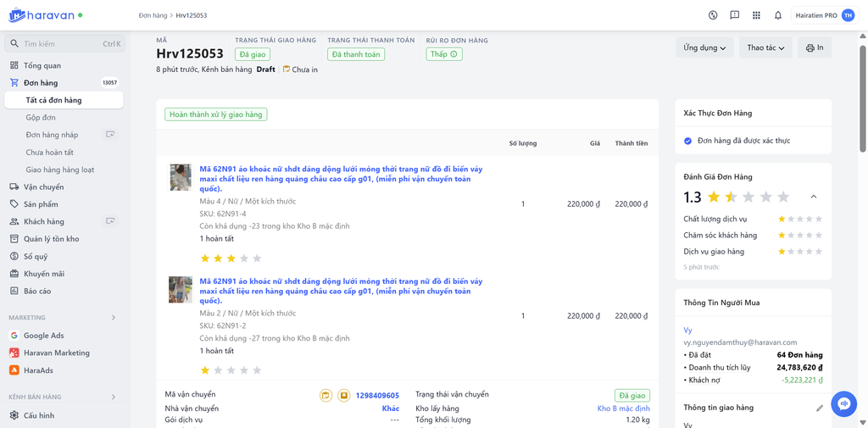The width and height of the screenshot is (868, 428).
Task: Click the HaraAds sidebar icon
Action: point(14,370)
